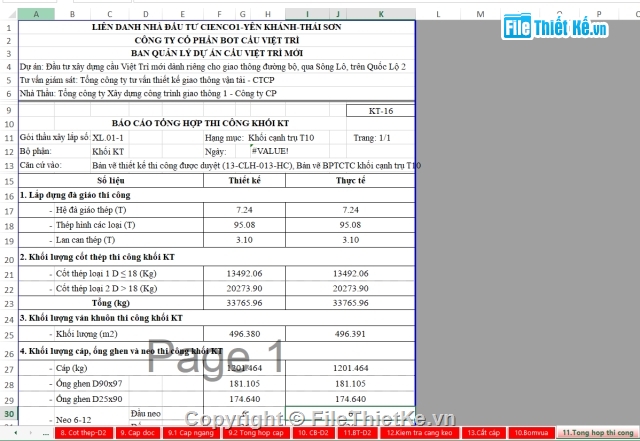
Task: Open the '9.1 Cap ngang' sheet tab
Action: 191,433
